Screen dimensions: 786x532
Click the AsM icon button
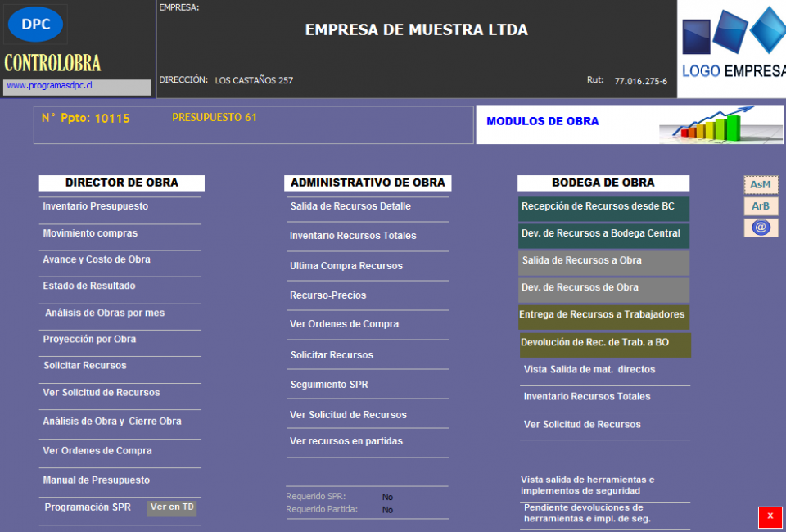click(761, 185)
